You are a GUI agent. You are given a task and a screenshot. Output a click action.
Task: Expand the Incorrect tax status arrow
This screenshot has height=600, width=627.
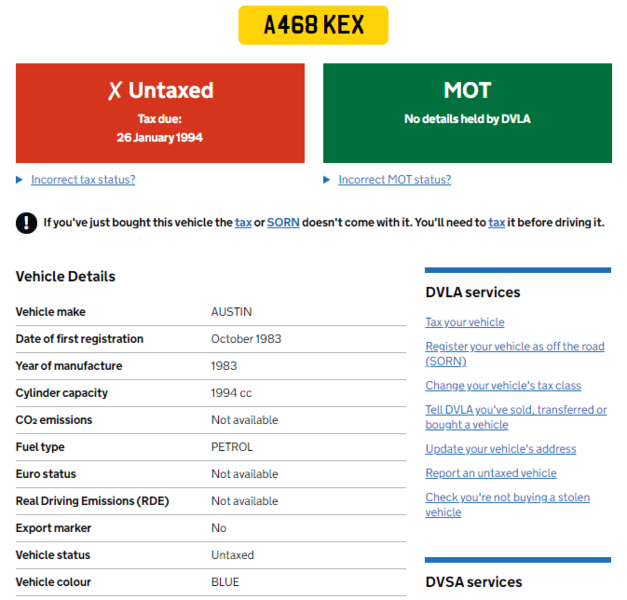pos(20,180)
